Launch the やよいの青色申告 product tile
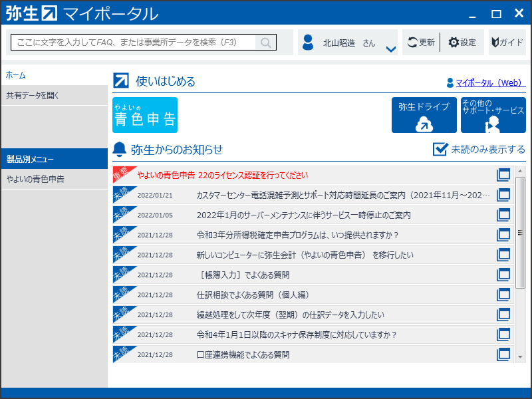 (x=145, y=115)
